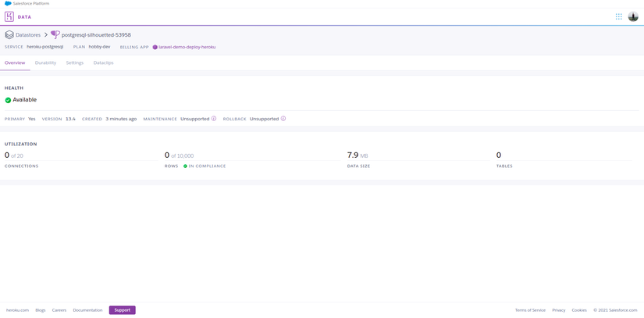
Task: Click the green In Compliance dot
Action: coord(185,166)
